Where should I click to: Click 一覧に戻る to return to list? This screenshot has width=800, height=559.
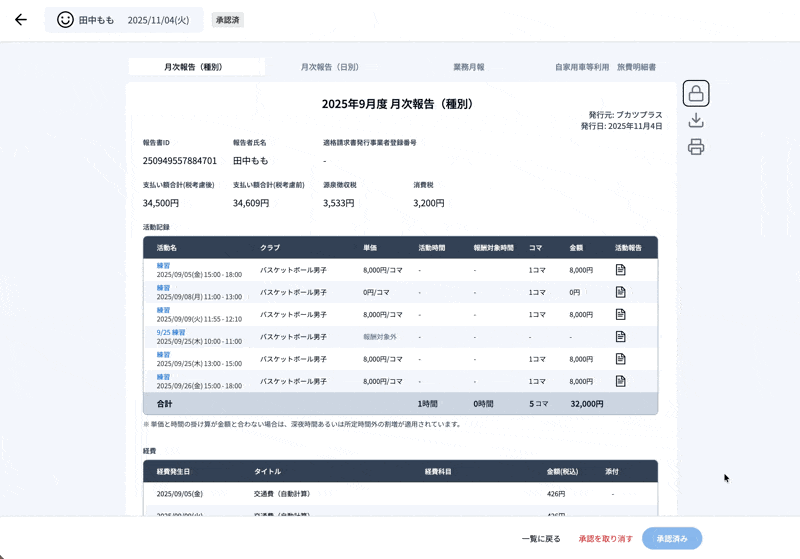[541, 539]
